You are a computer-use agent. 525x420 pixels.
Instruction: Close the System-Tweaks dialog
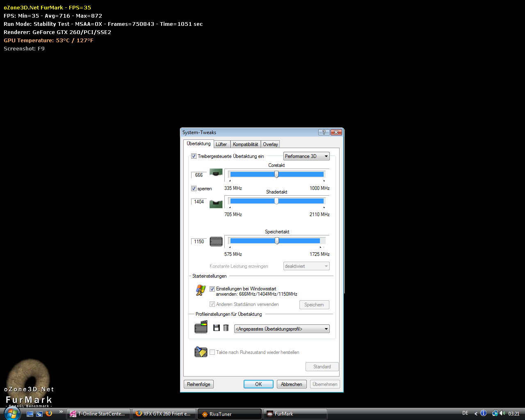[336, 132]
